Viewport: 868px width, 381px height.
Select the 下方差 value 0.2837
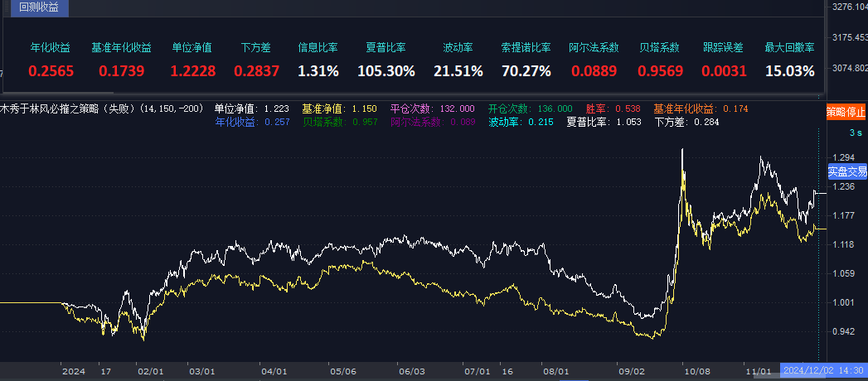pos(256,70)
